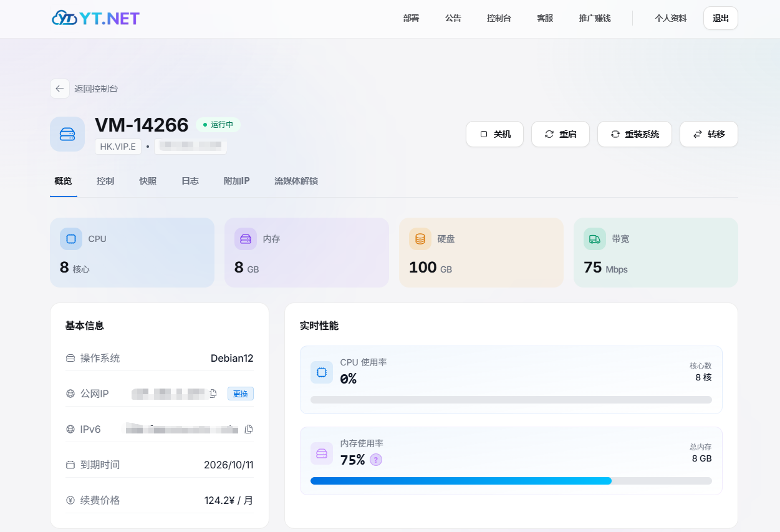Click the question mark help icon beside 75%
780x532 pixels.
[376, 460]
